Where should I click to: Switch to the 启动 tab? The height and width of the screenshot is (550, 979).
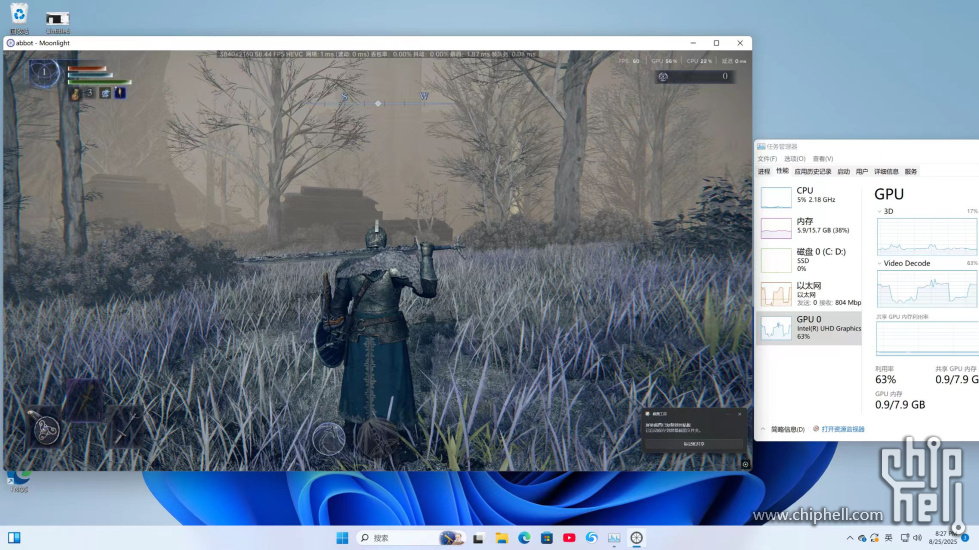click(x=844, y=172)
